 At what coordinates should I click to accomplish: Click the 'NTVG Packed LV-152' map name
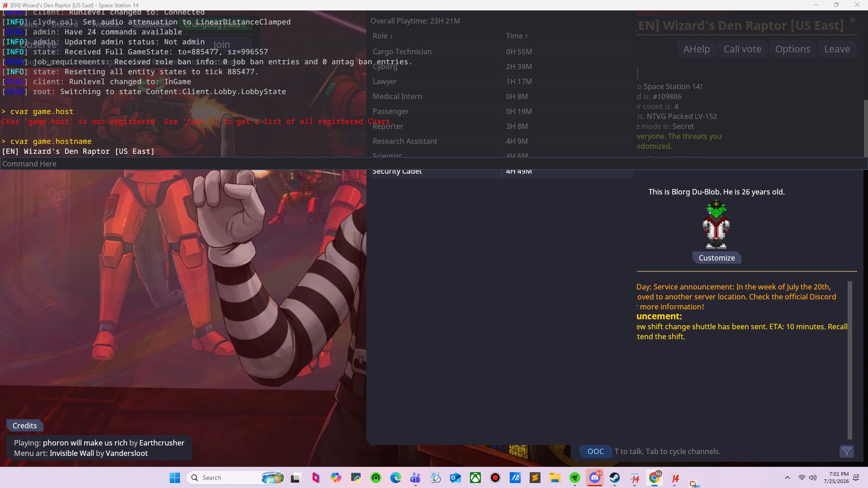(x=682, y=116)
